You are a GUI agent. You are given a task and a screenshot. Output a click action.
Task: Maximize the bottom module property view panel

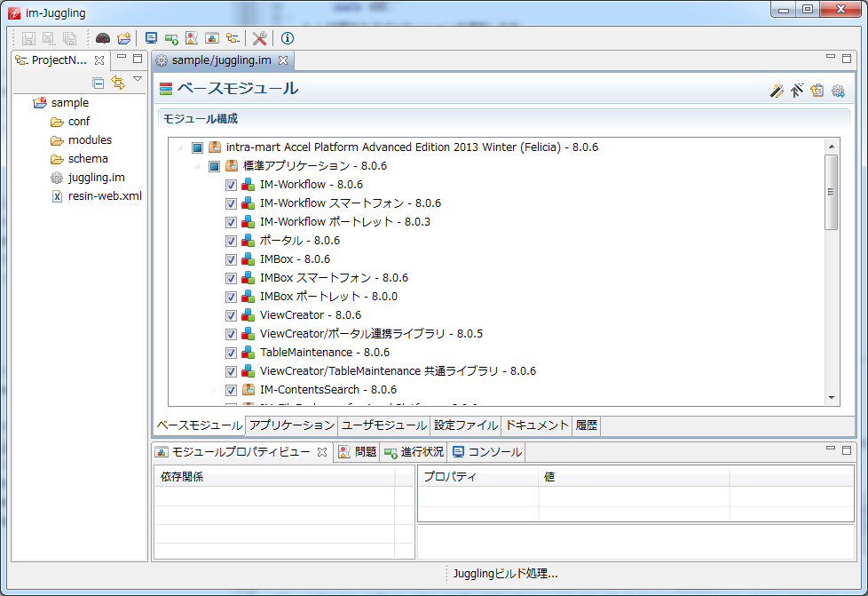[847, 449]
